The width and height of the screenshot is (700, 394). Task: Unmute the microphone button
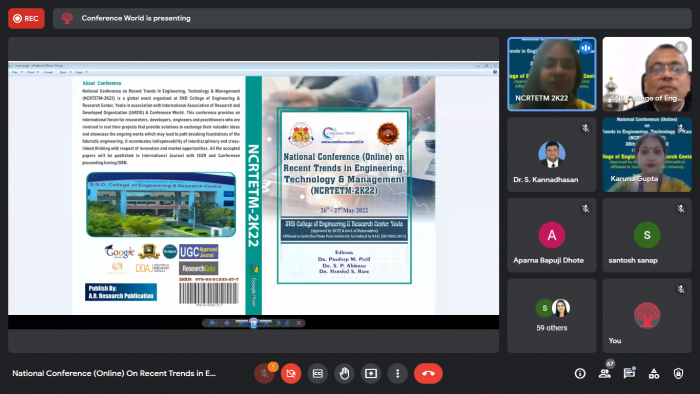264,373
